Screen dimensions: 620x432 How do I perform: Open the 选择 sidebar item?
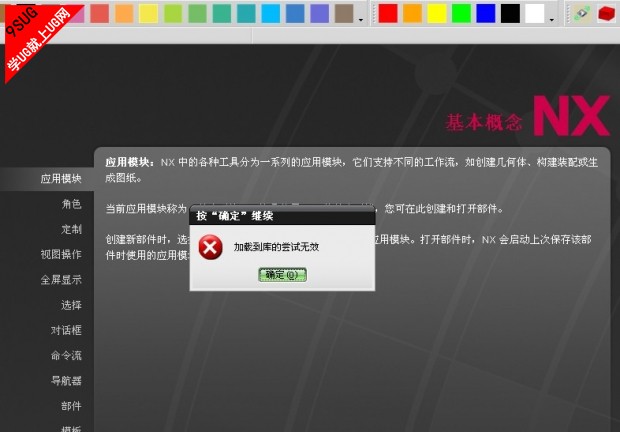[71, 305]
